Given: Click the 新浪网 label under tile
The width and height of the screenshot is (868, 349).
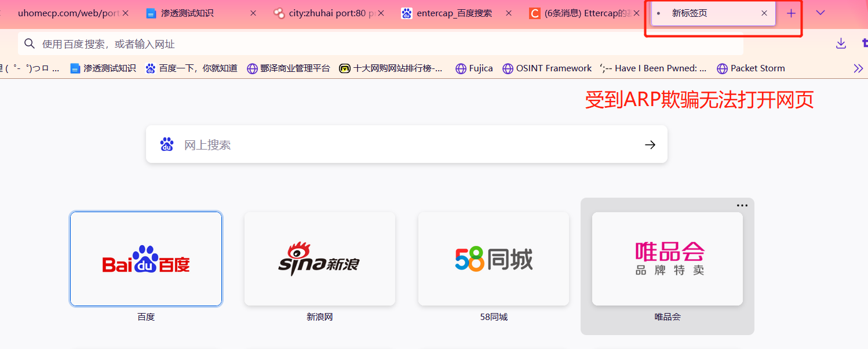Looking at the screenshot, I should click(x=320, y=317).
